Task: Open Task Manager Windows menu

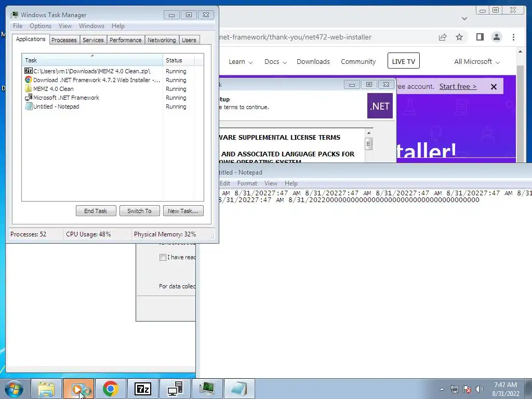Action: pos(91,26)
